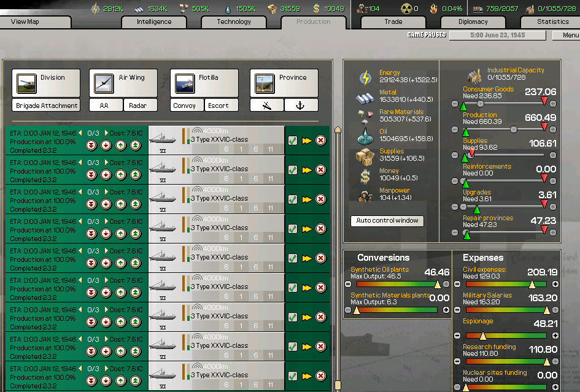Increase unit count on first order with right arrow
This screenshot has height=392, width=580.
(106, 133)
